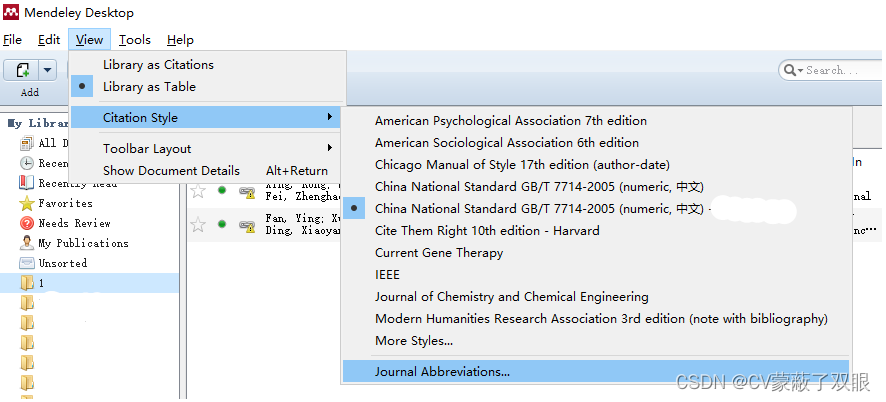Open the Needs Review collection
Viewport: 886px width, 402px height.
tap(74, 223)
